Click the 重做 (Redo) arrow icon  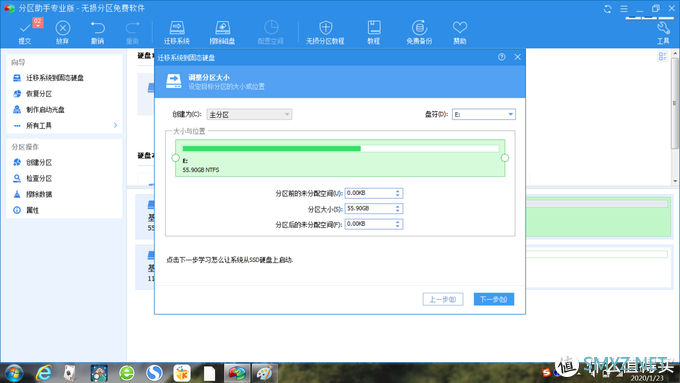click(132, 28)
